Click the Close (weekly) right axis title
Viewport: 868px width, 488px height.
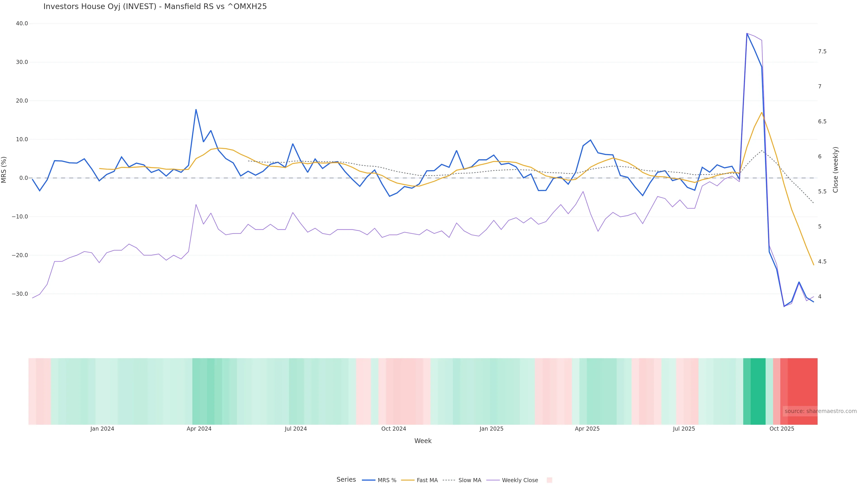click(x=835, y=170)
